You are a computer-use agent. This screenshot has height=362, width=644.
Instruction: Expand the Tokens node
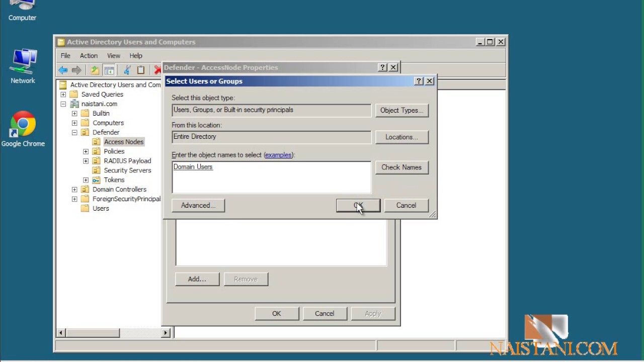coord(86,180)
